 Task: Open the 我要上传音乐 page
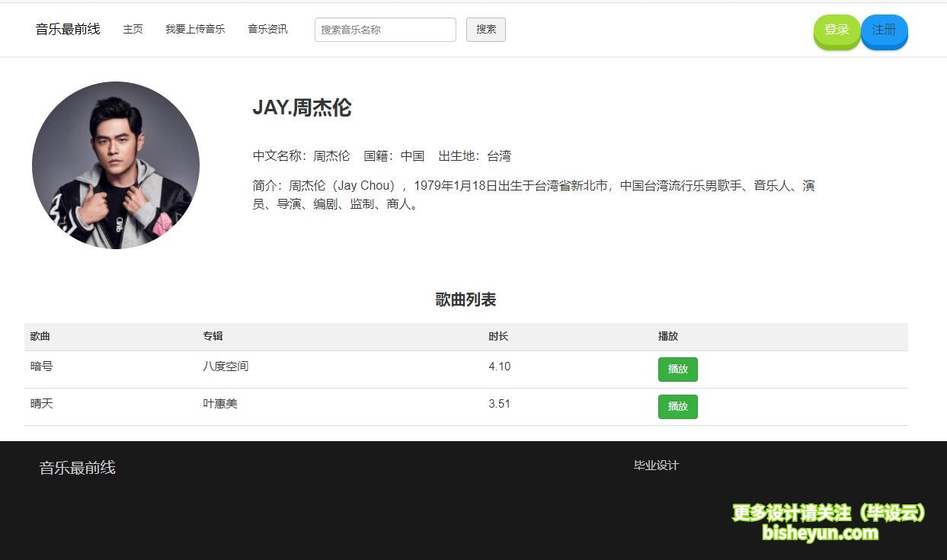click(x=195, y=29)
